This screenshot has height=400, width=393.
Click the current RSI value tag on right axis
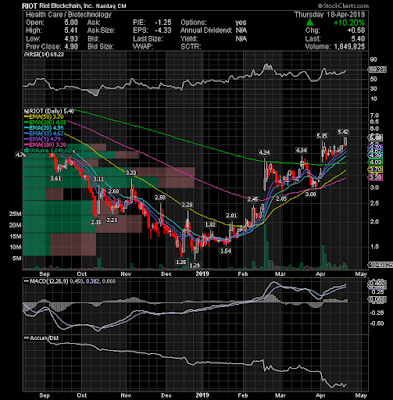[x=377, y=70]
